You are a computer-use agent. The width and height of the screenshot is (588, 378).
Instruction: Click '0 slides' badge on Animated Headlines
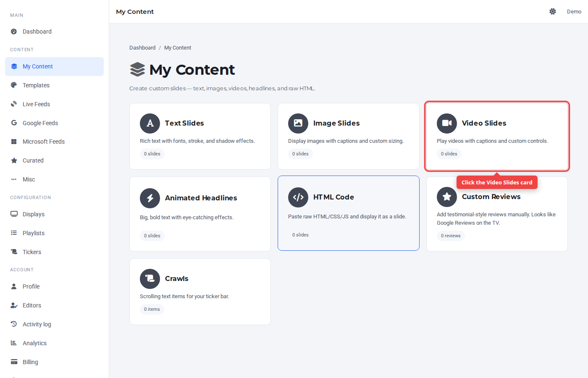[x=152, y=236]
